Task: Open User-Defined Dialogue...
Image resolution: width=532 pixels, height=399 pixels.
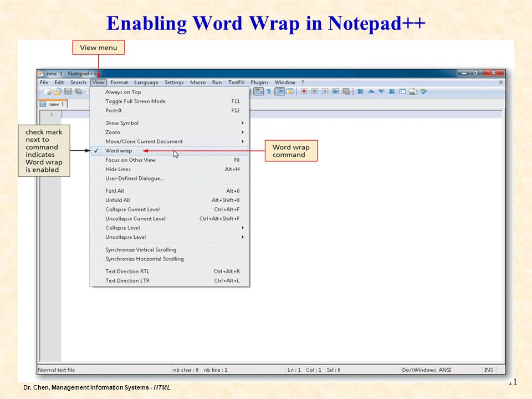Action: click(x=170, y=178)
